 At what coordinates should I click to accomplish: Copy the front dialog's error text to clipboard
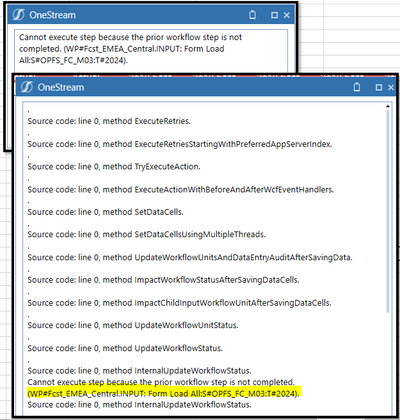[357, 87]
